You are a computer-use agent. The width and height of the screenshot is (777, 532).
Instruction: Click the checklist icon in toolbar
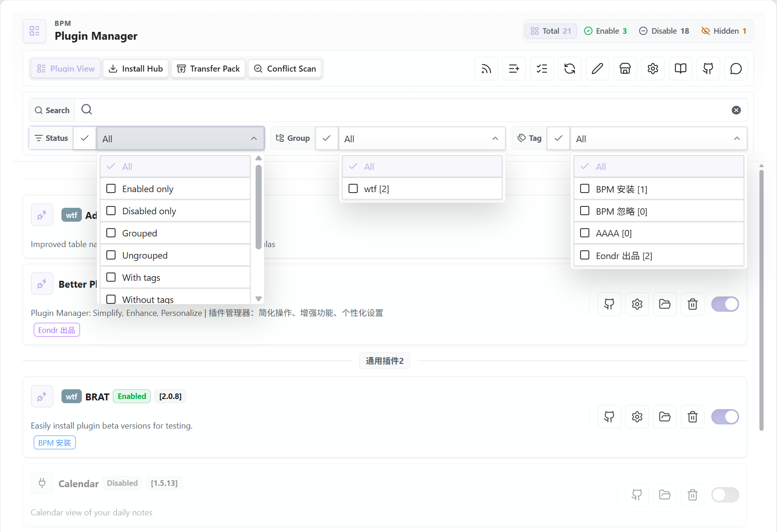pos(542,69)
